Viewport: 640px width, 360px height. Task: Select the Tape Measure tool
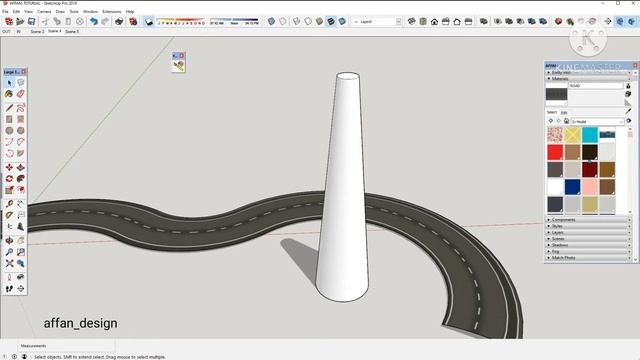click(x=9, y=204)
